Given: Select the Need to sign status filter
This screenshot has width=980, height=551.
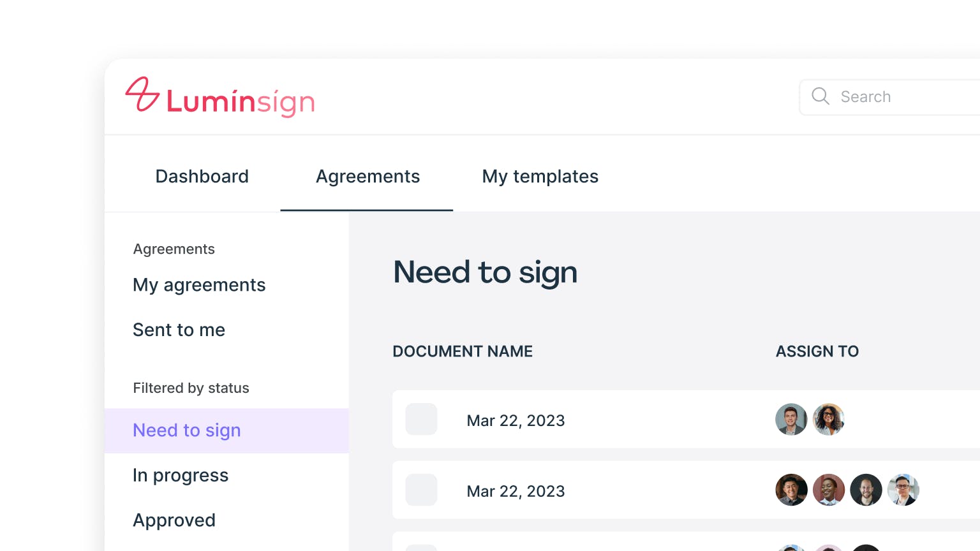Looking at the screenshot, I should (x=187, y=430).
